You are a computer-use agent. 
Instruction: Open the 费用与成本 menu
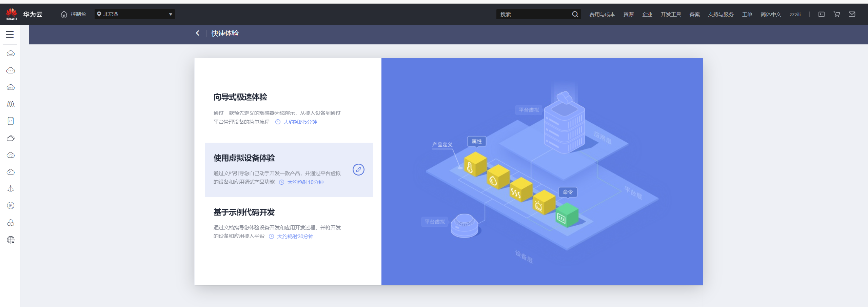[602, 14]
